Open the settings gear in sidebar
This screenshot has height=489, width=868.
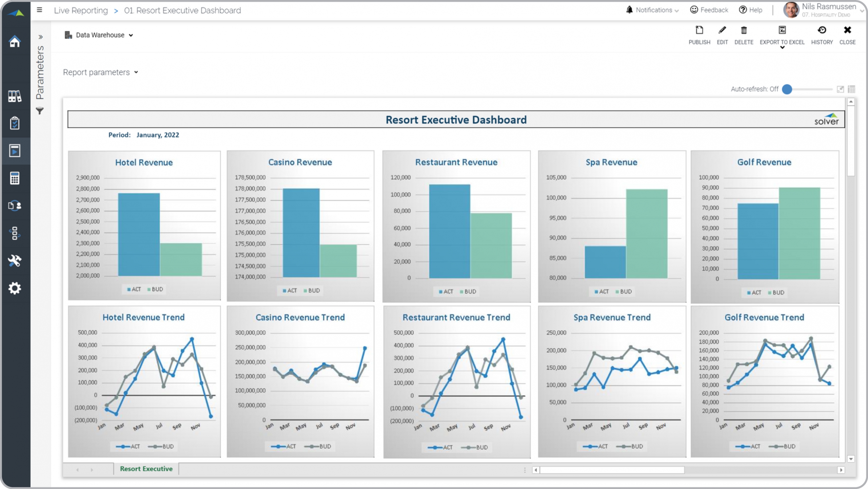click(x=15, y=288)
